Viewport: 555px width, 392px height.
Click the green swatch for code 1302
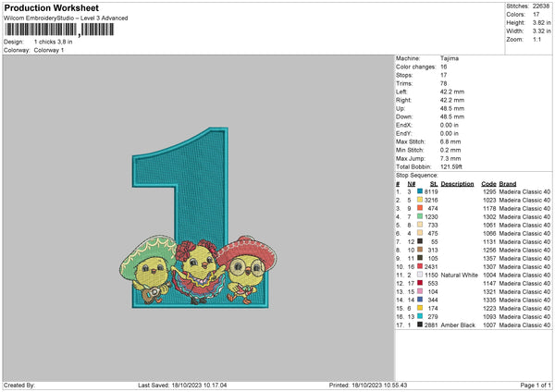pyautogui.click(x=420, y=215)
